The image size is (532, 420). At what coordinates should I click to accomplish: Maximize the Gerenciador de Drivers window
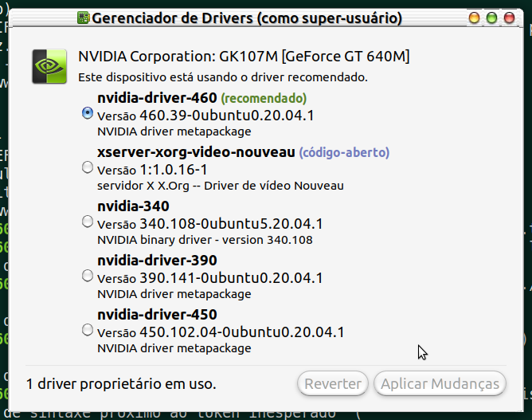[491, 18]
